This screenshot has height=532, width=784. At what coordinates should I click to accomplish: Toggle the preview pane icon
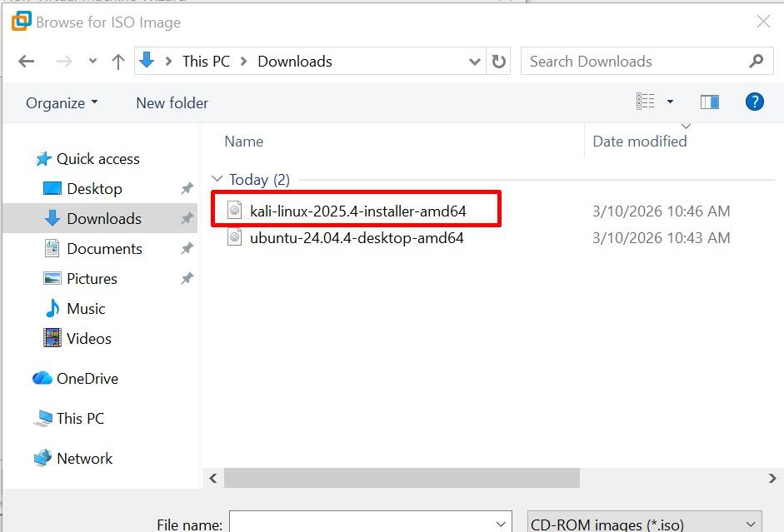[x=710, y=102]
